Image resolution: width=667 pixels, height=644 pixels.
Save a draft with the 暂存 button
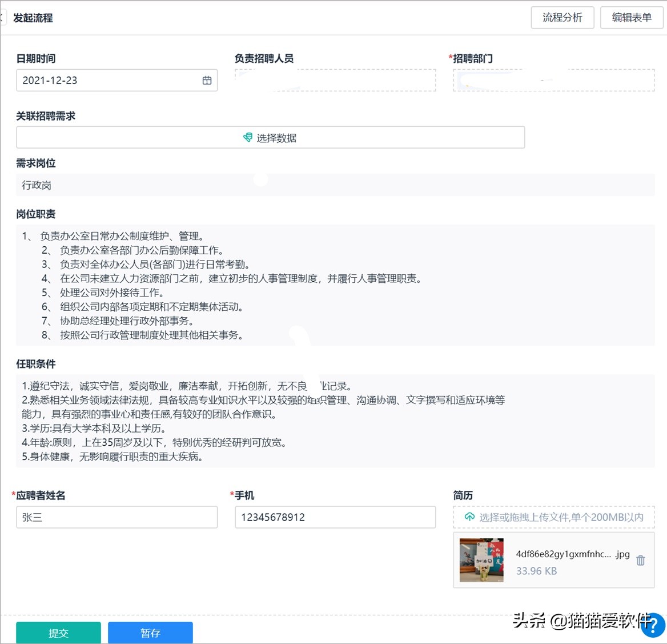point(150,633)
